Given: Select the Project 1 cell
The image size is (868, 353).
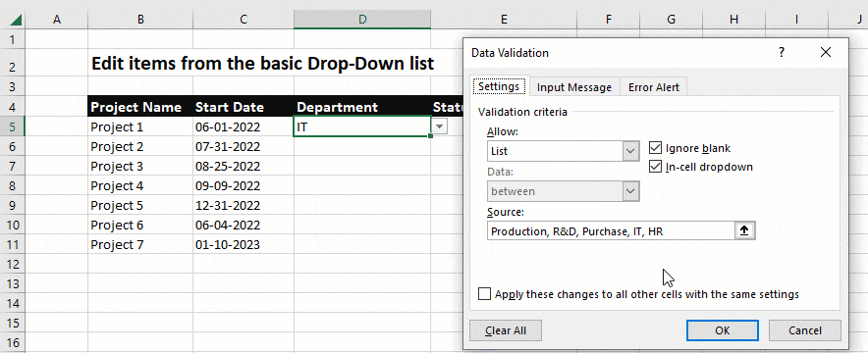Looking at the screenshot, I should [x=140, y=127].
